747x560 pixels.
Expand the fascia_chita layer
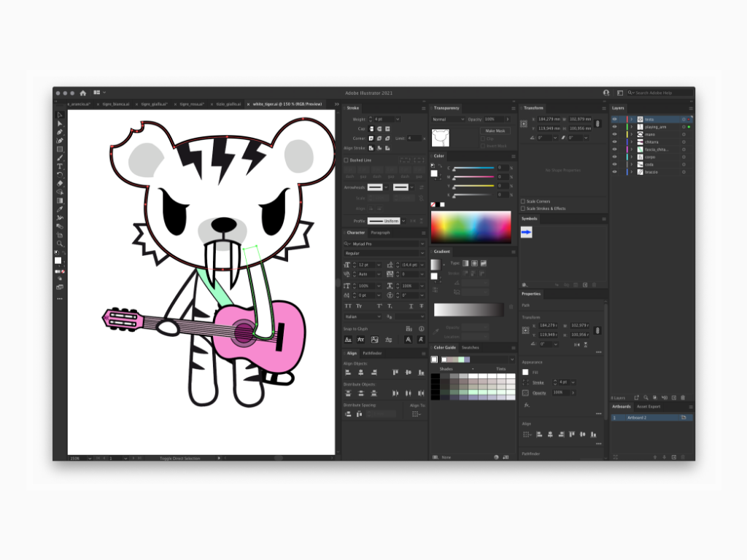(x=632, y=149)
